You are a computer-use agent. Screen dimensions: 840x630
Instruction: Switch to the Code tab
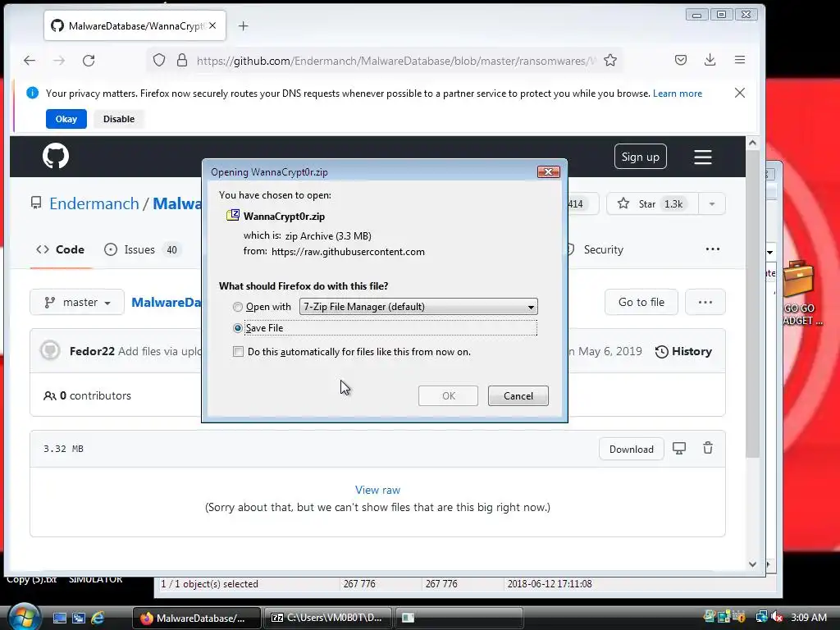pyautogui.click(x=61, y=249)
